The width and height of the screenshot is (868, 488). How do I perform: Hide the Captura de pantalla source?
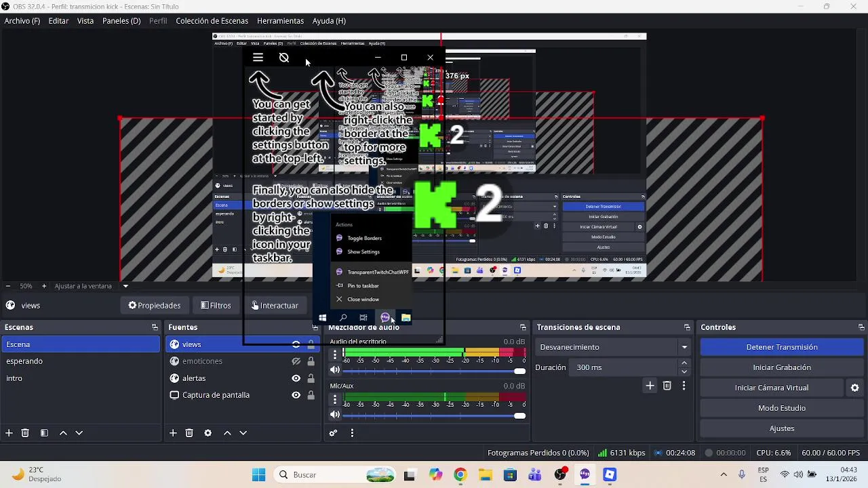(x=296, y=395)
